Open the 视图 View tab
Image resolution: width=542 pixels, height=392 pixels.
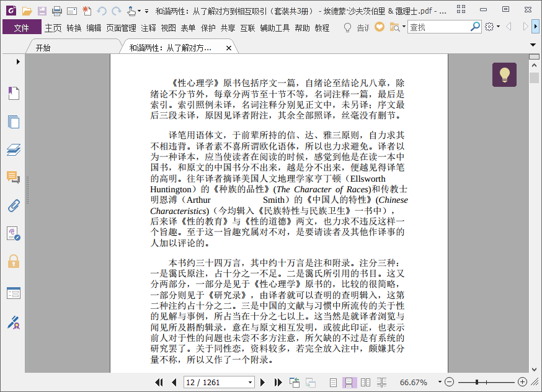(168, 28)
